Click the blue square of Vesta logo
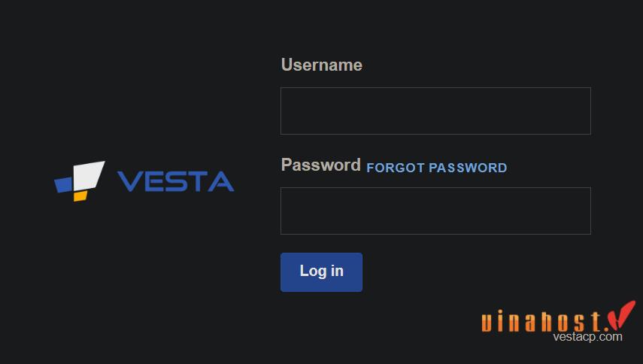This screenshot has height=364, width=643. [x=64, y=184]
